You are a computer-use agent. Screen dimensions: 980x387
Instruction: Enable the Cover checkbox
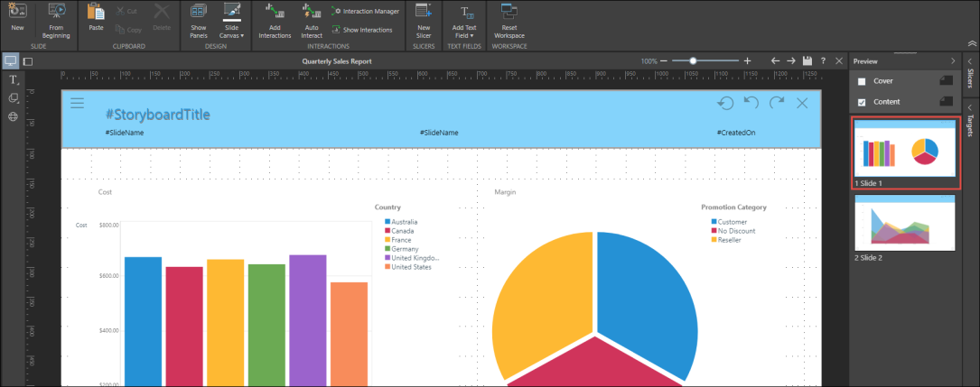click(861, 81)
